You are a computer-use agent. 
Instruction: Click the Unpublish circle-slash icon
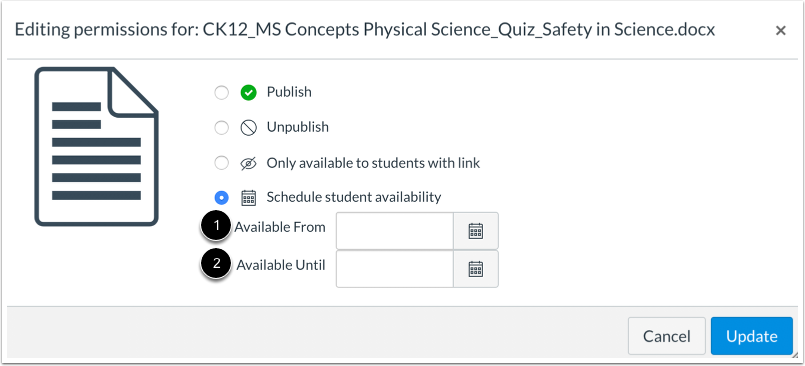(248, 128)
